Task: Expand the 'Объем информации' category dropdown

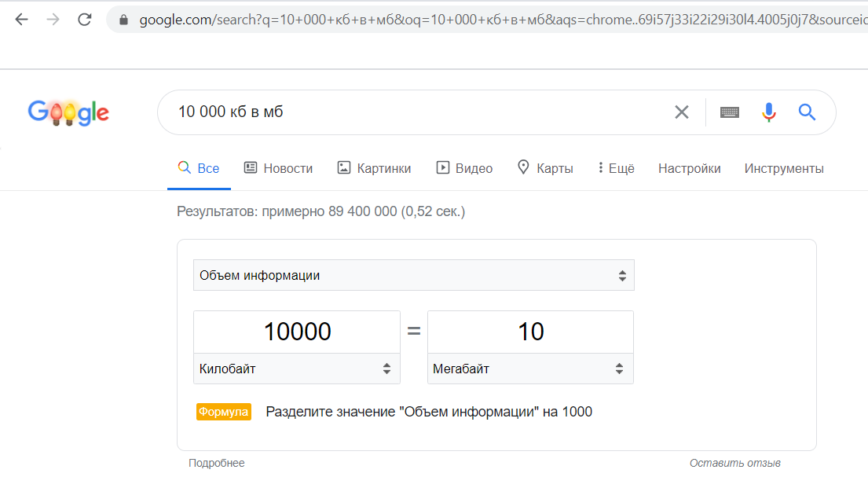Action: point(413,276)
